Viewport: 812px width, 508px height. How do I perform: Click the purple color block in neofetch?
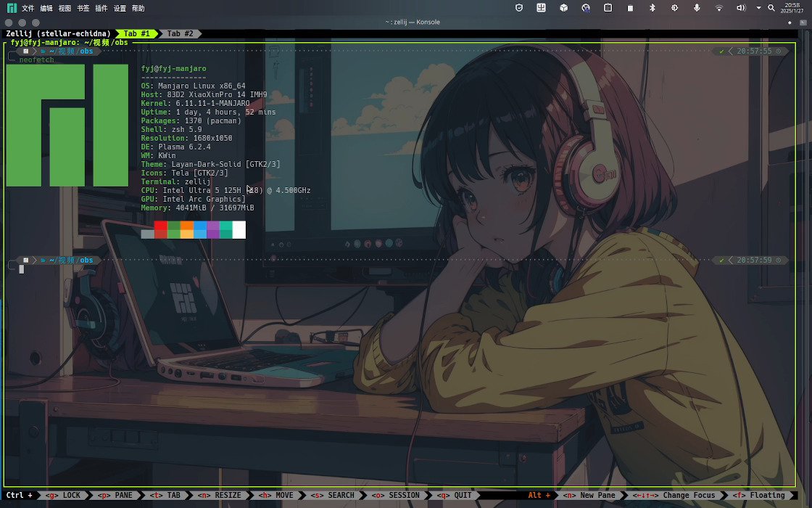[x=213, y=229]
